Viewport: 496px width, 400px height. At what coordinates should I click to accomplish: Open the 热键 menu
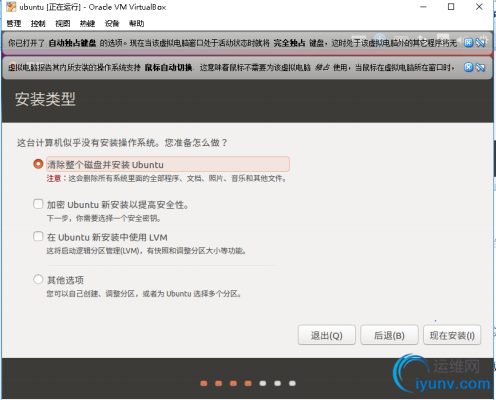coord(87,23)
